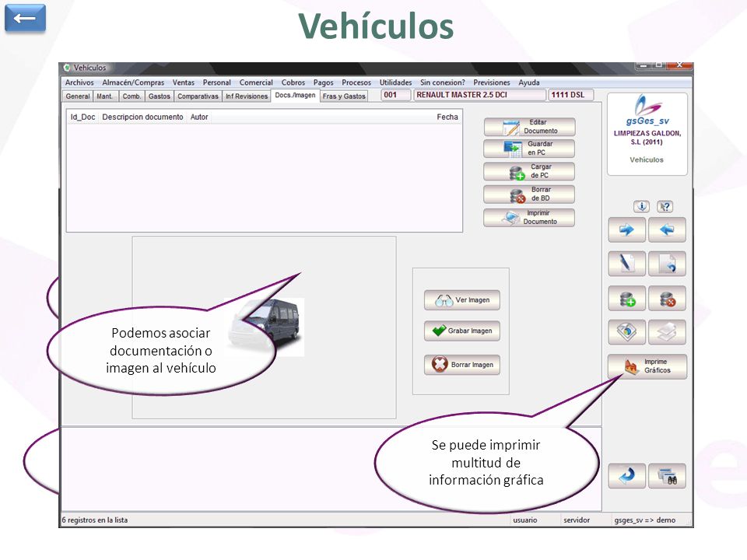
Task: Click the information icon
Action: point(641,206)
